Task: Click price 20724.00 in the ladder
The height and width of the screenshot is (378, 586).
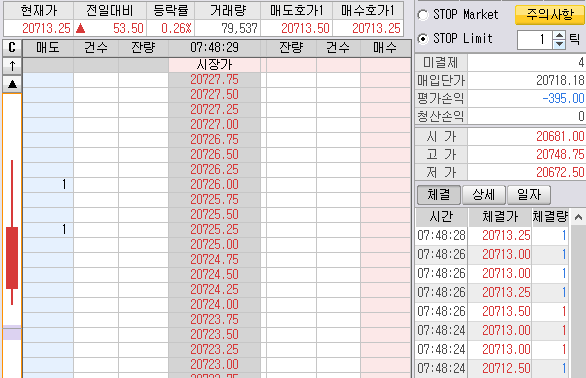Action: pos(214,304)
